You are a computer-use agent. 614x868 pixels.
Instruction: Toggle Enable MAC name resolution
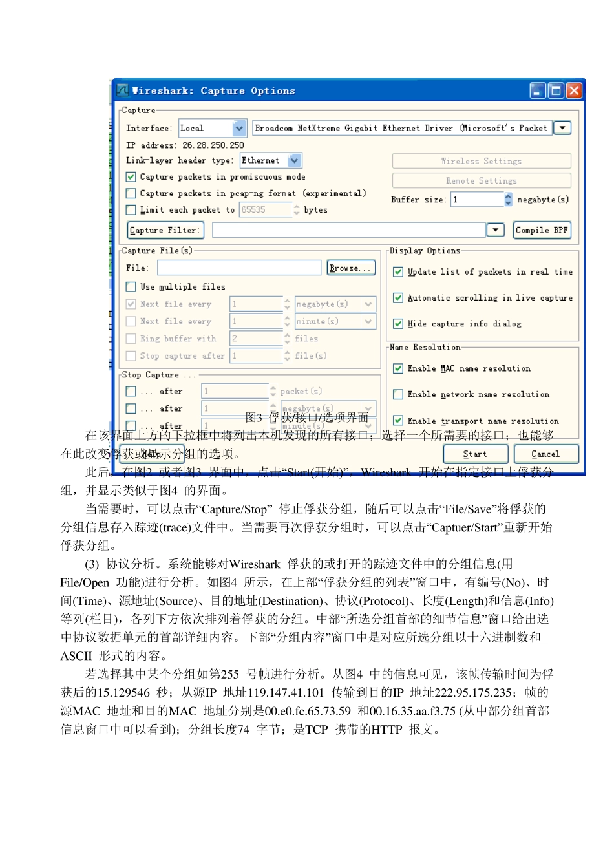(x=398, y=368)
